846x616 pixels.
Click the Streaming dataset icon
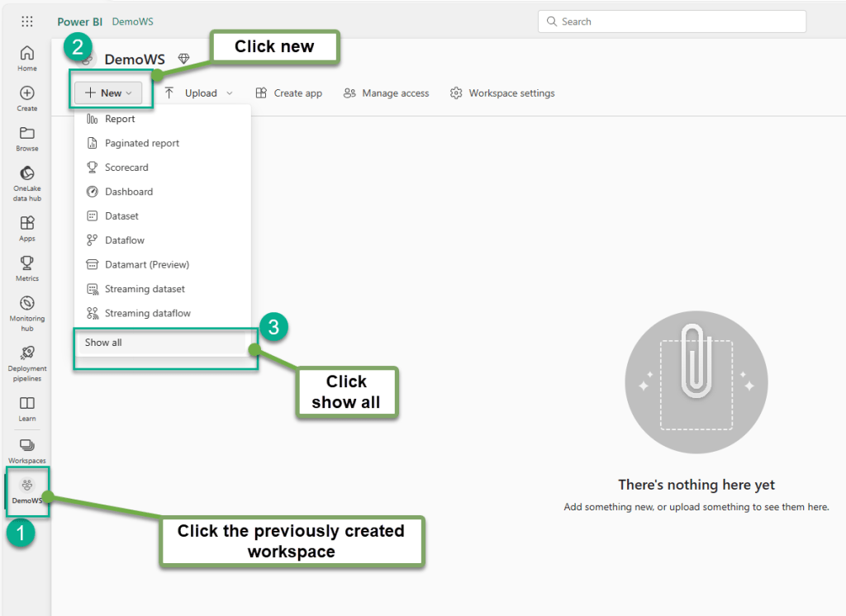coord(93,288)
